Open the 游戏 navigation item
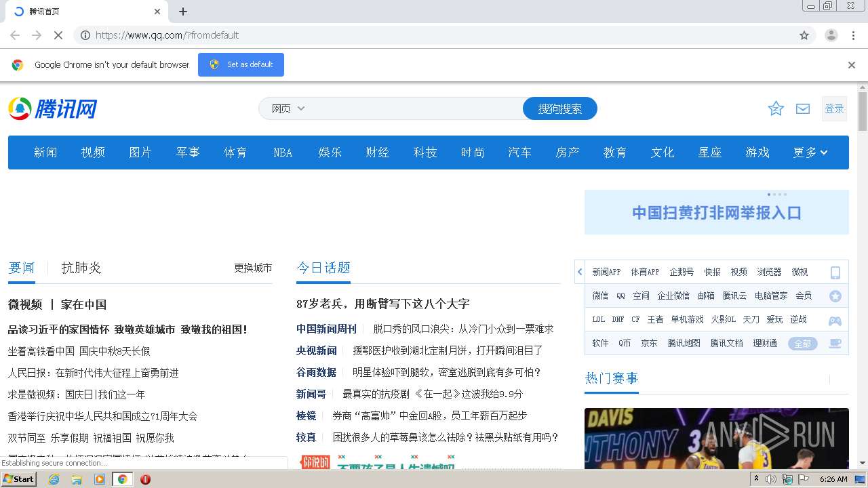Viewport: 868px width, 488px height. 757,152
